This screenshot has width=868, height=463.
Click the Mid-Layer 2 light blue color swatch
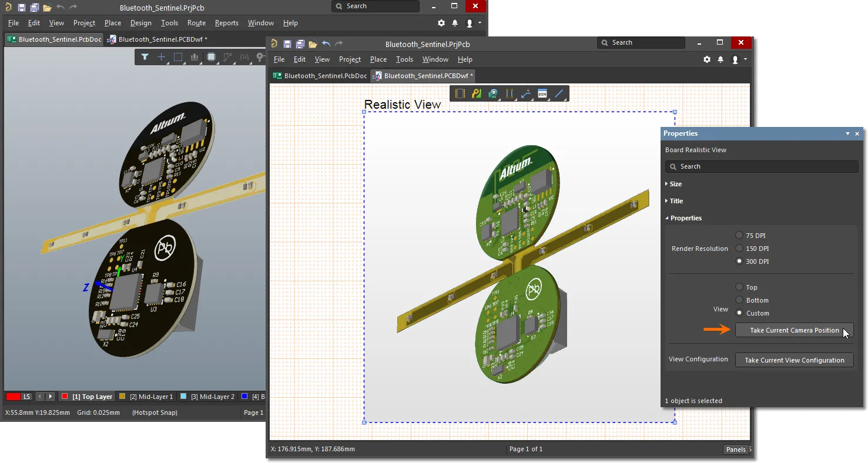click(x=183, y=397)
